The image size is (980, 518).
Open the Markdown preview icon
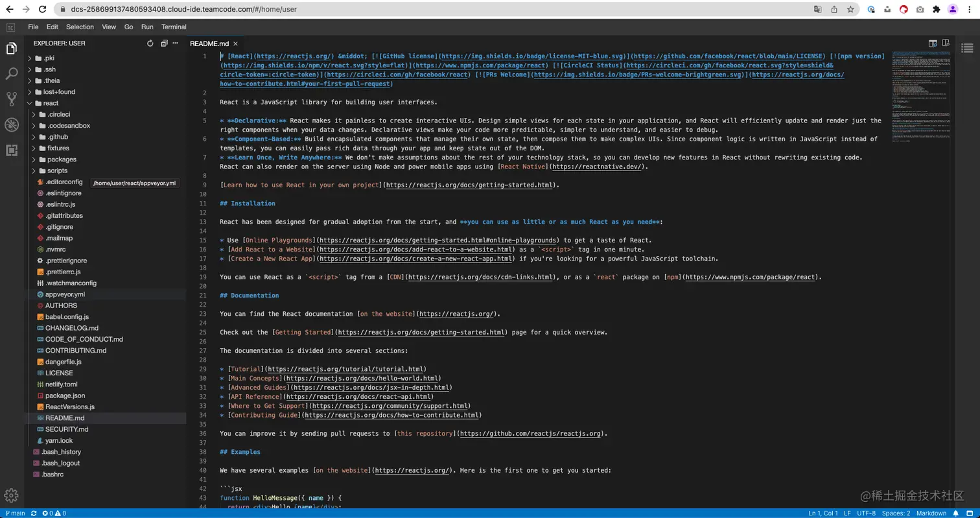pos(933,43)
